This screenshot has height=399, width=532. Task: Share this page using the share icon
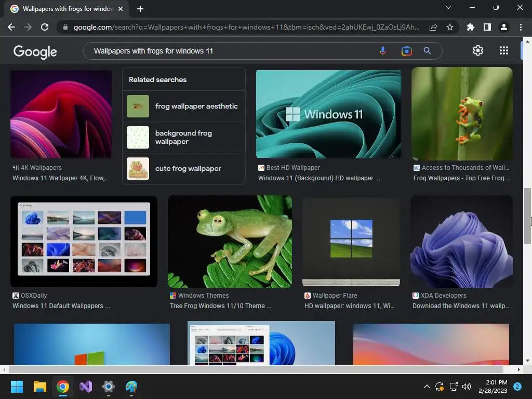pos(433,27)
